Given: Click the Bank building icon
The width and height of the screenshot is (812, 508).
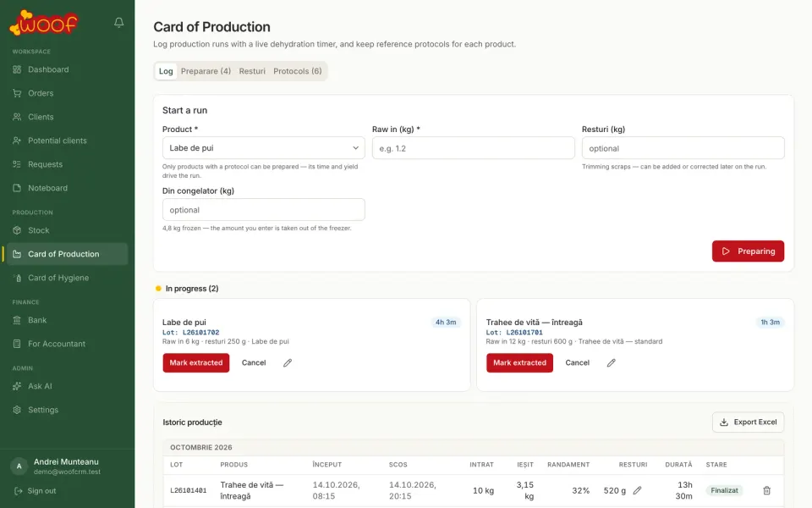Looking at the screenshot, I should 17,320.
